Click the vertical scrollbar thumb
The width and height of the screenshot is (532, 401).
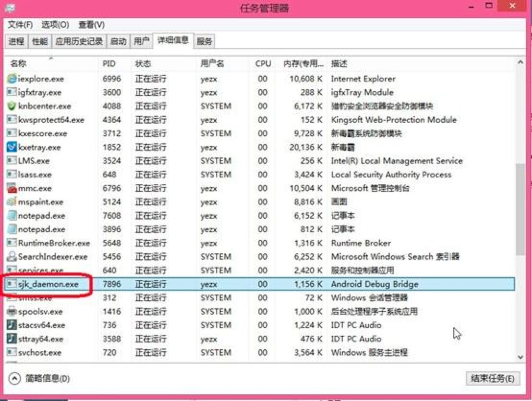pos(520,209)
